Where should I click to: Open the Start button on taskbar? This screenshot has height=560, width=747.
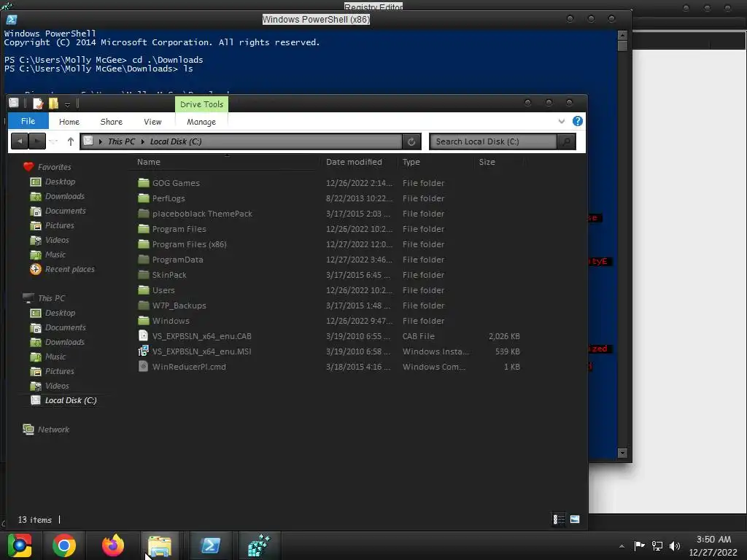point(20,545)
